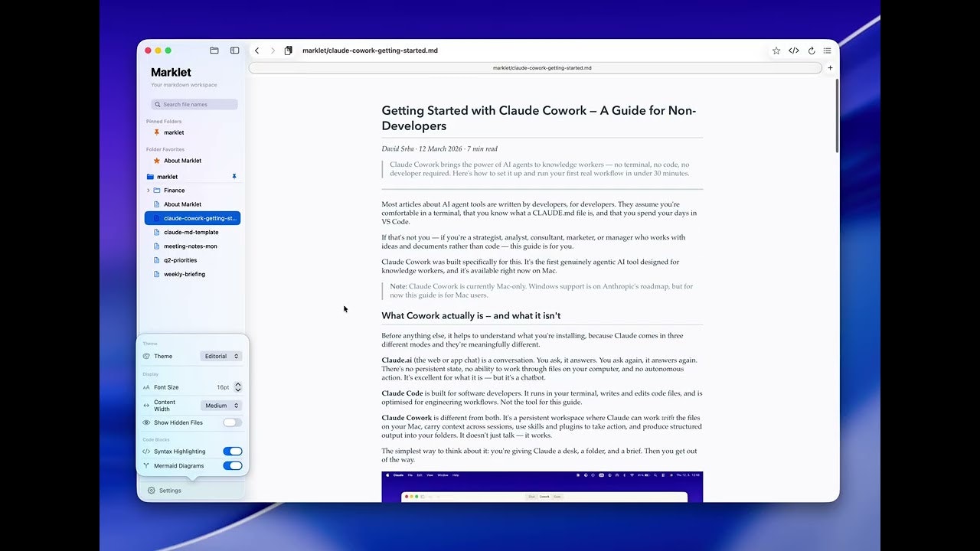Open the claude-md-template file
This screenshot has height=551, width=980.
pos(192,233)
